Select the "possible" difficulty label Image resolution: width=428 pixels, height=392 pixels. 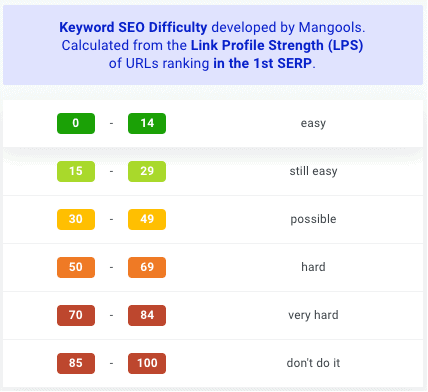coord(313,220)
